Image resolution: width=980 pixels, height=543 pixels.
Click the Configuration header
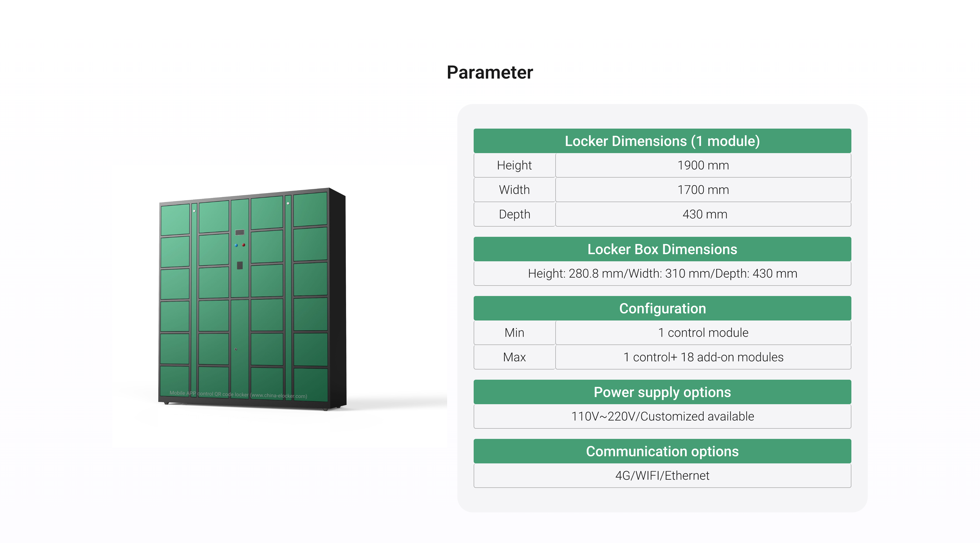(662, 308)
